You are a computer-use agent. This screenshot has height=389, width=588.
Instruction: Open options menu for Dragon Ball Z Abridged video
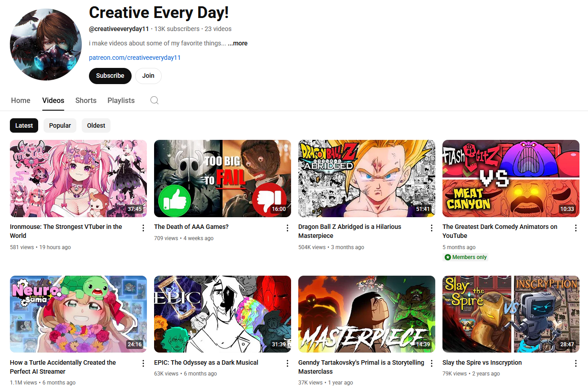click(x=432, y=228)
